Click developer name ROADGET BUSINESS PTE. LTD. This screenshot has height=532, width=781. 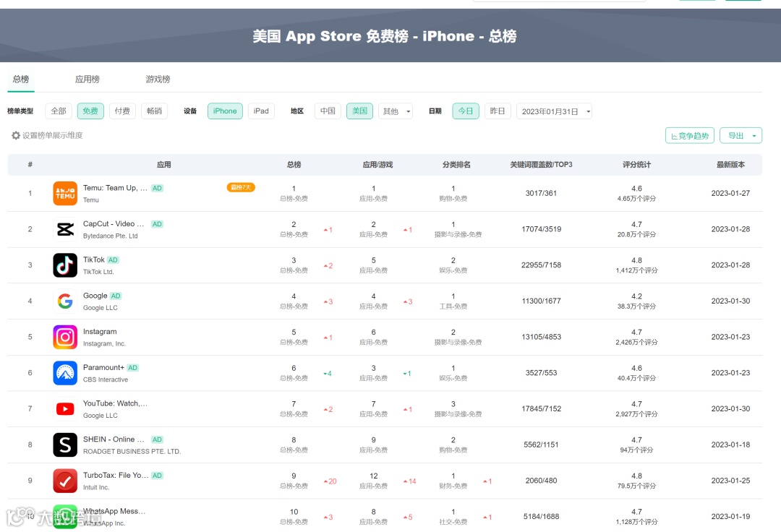click(132, 451)
